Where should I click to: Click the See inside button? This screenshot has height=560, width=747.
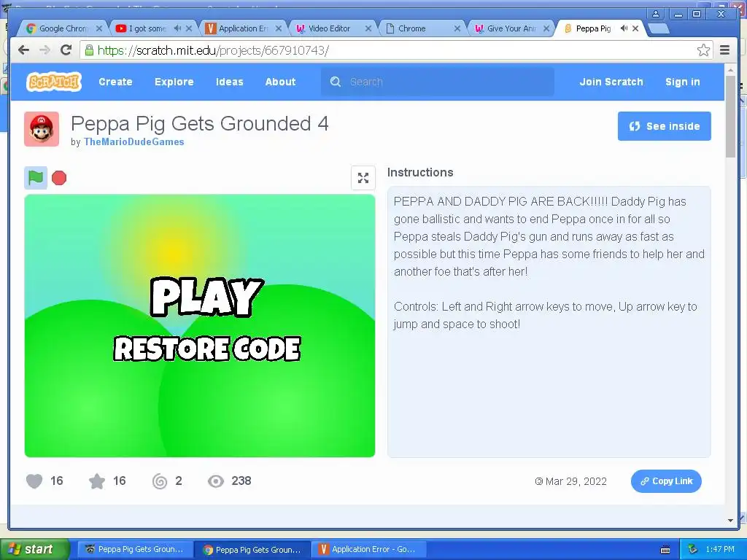point(664,126)
